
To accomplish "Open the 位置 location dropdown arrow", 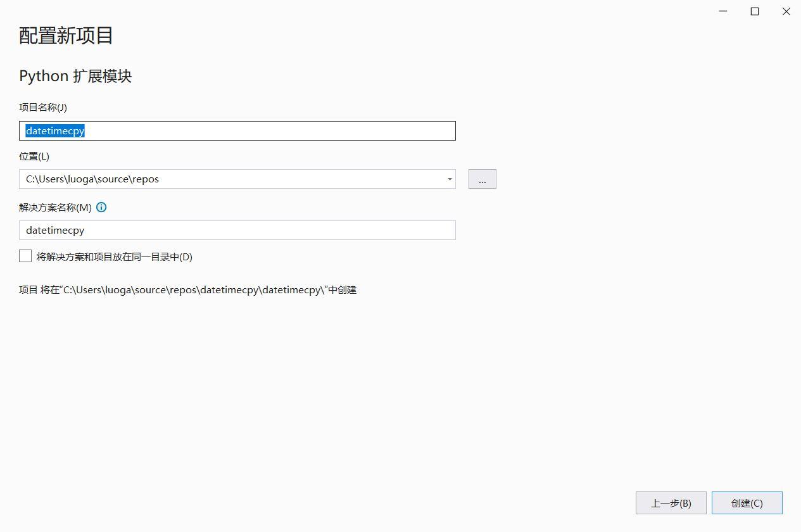I will point(450,179).
